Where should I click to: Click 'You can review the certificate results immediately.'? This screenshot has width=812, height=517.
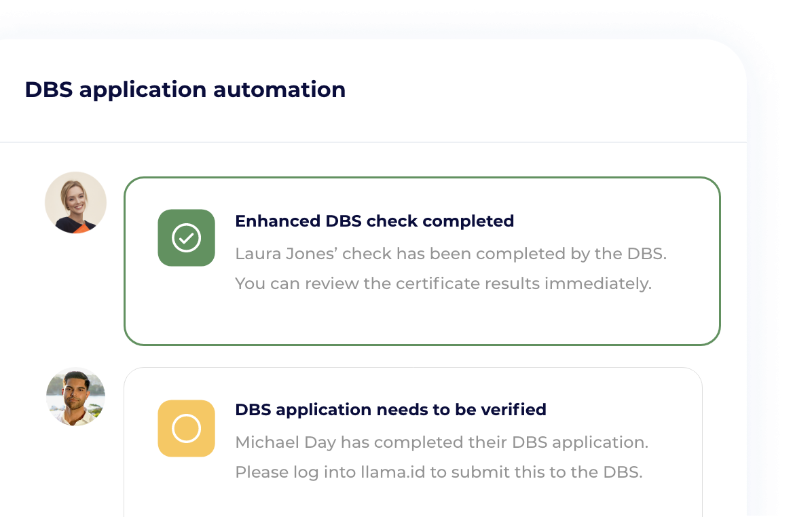pyautogui.click(x=443, y=284)
